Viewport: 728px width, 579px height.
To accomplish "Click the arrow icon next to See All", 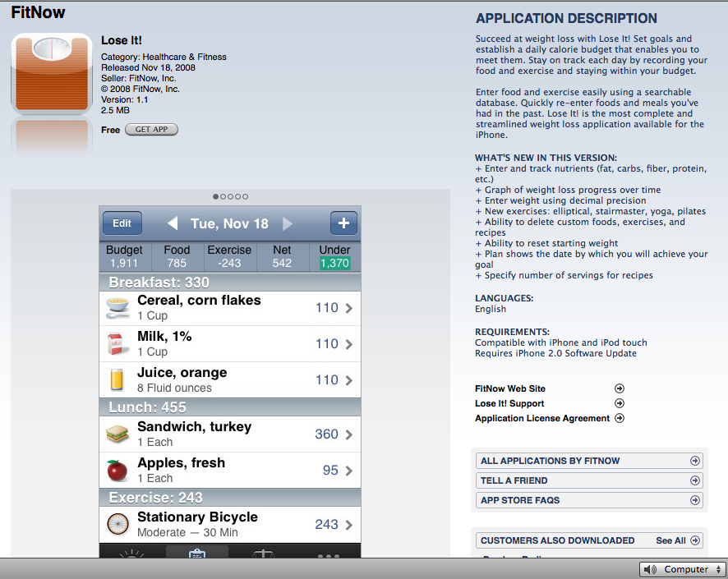I will coord(695,540).
